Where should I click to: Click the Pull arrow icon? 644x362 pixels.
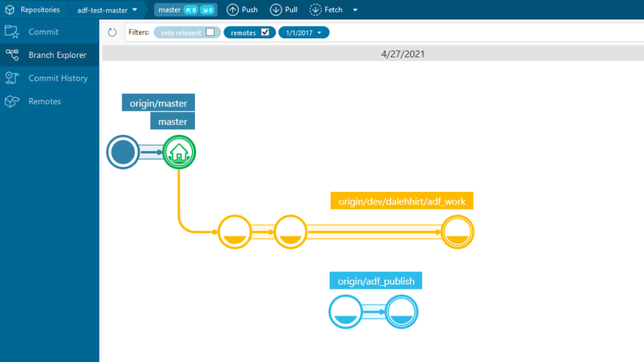[275, 9]
